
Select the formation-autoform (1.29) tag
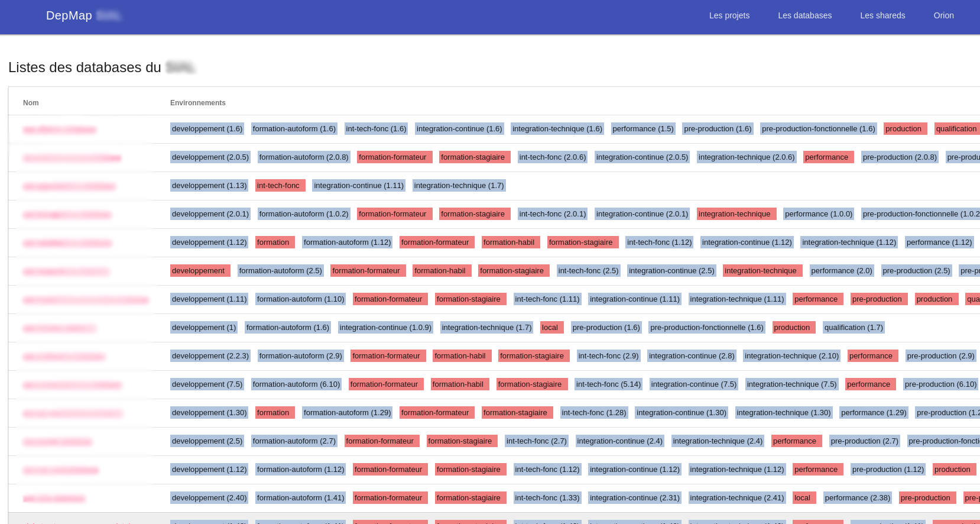pos(347,413)
